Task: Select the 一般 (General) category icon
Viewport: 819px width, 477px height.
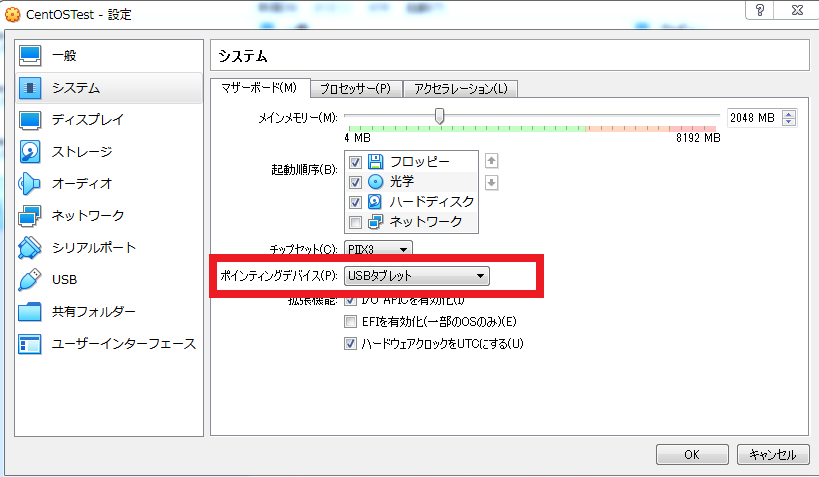Action: [x=30, y=56]
